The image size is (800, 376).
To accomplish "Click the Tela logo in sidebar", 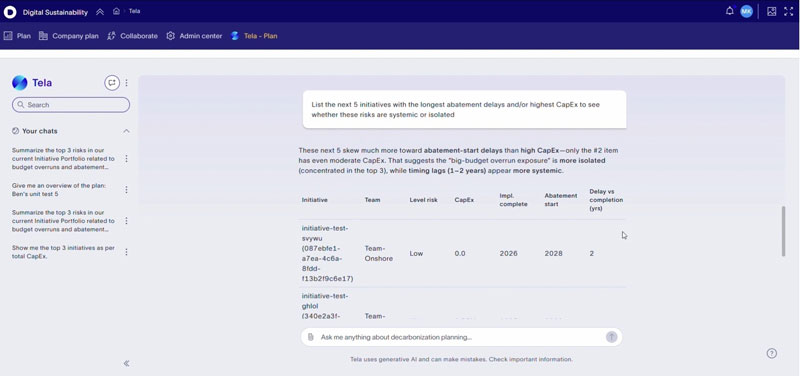I will (19, 83).
